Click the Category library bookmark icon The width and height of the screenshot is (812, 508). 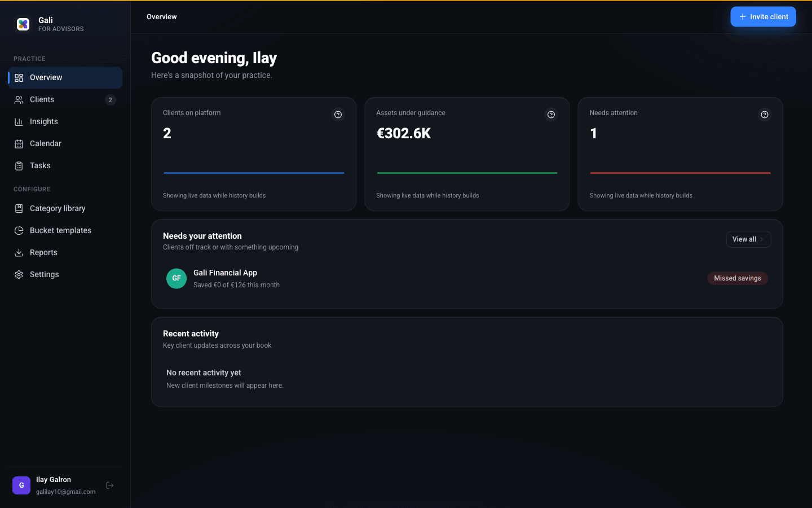tap(19, 209)
